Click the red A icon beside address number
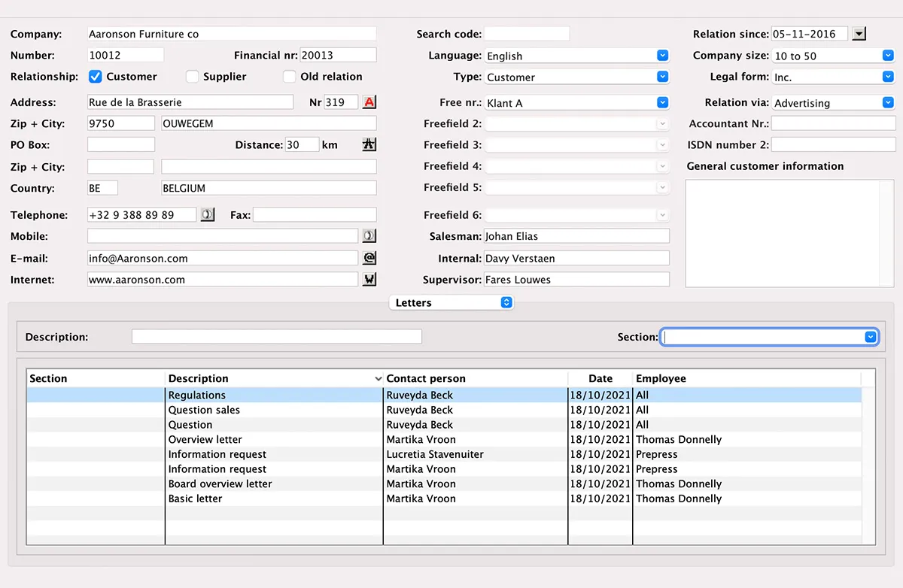 [x=369, y=102]
